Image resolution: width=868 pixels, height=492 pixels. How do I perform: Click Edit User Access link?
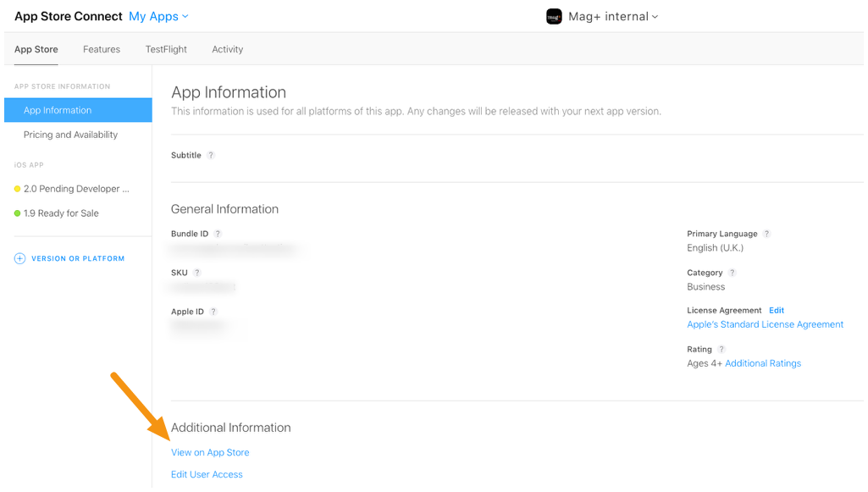coord(207,474)
